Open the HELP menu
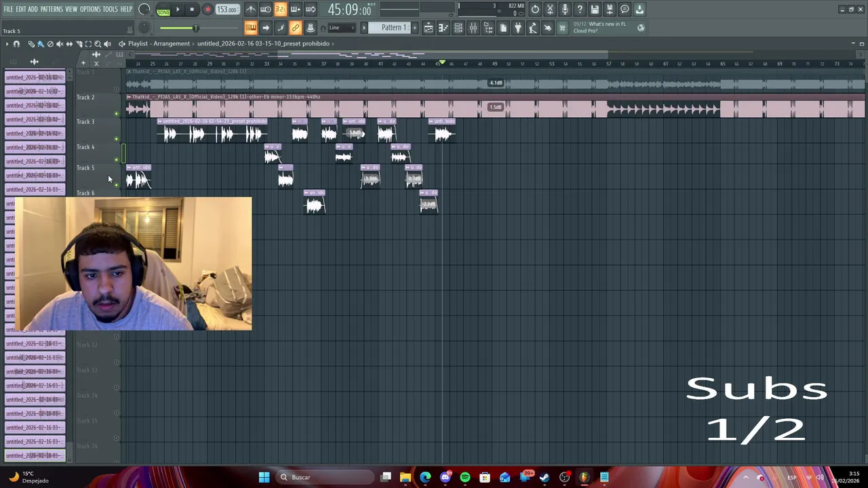868x488 pixels. [126, 9]
